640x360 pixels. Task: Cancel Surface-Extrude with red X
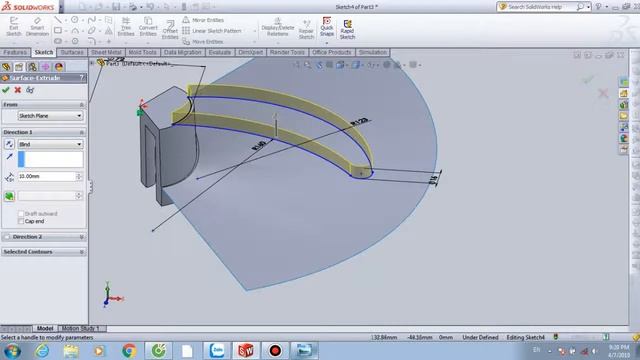(18, 90)
